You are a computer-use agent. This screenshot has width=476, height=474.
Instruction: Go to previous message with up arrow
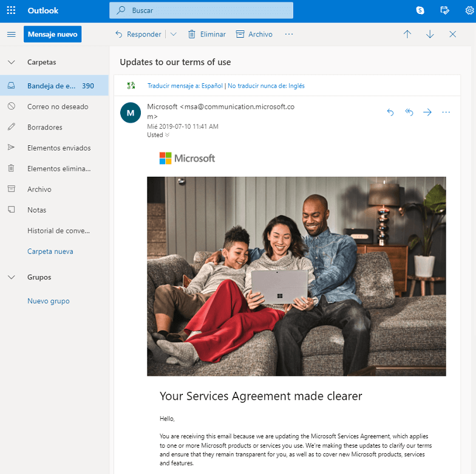coord(407,34)
